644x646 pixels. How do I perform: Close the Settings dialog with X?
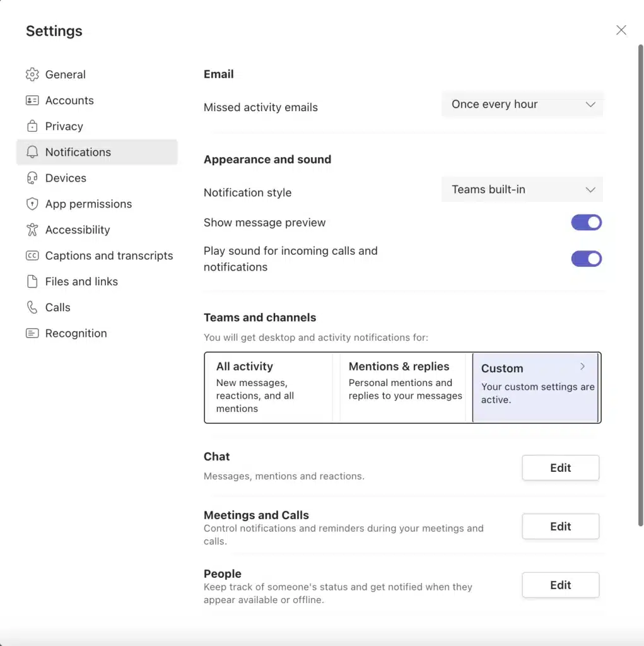pos(621,30)
